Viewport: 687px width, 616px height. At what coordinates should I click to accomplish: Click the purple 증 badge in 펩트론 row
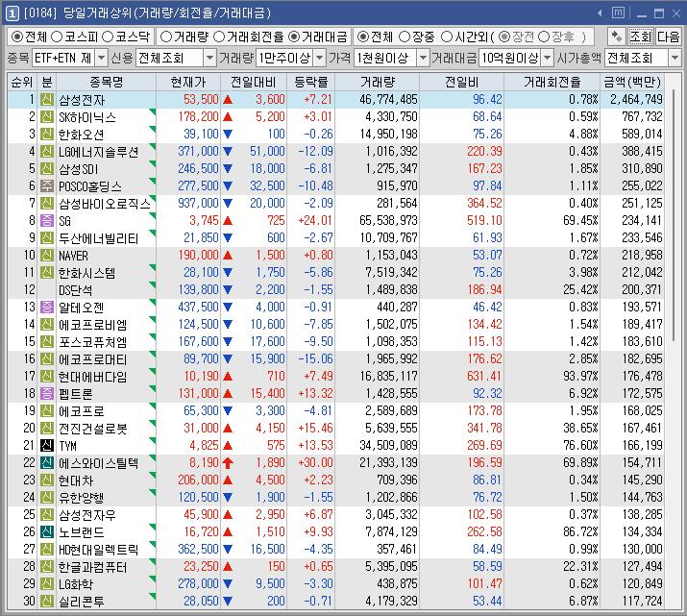tap(47, 393)
